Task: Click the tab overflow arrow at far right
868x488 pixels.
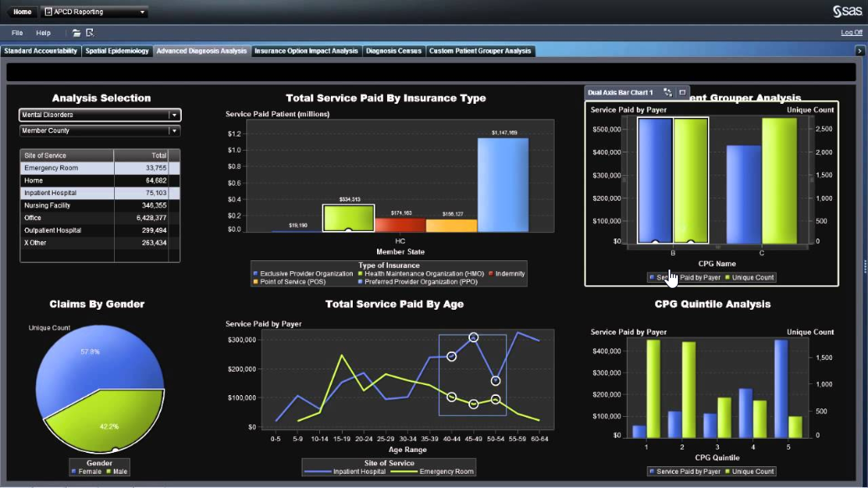Action: point(859,51)
